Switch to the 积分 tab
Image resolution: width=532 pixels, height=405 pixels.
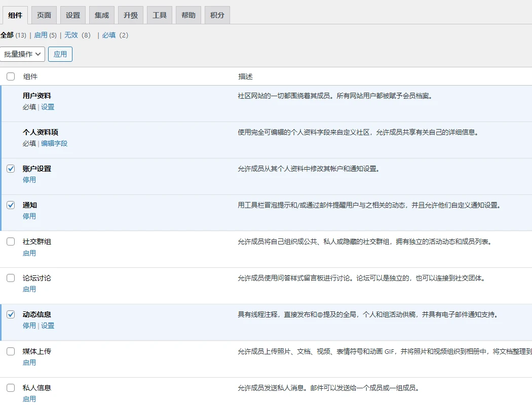click(217, 15)
